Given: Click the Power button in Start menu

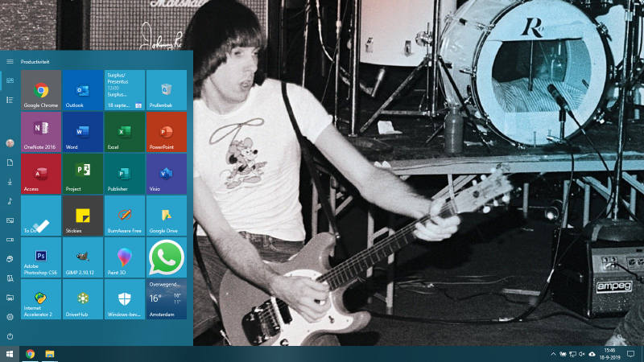Looking at the screenshot, I should [x=10, y=336].
